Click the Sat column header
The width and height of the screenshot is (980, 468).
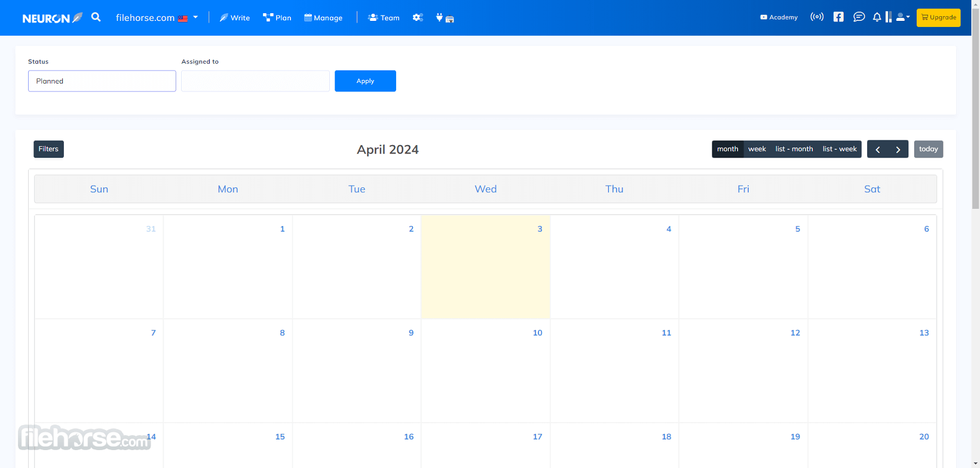(x=872, y=189)
